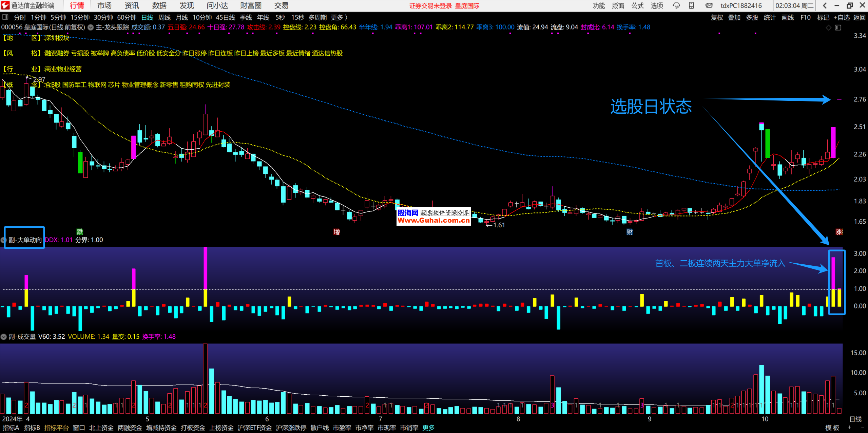Click the red 涨 marker on chart

click(839, 232)
